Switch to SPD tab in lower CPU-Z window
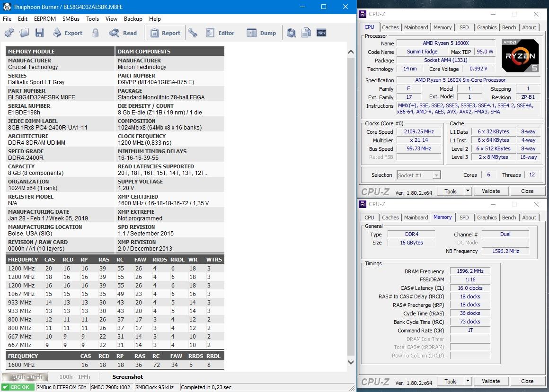 tap(464, 218)
